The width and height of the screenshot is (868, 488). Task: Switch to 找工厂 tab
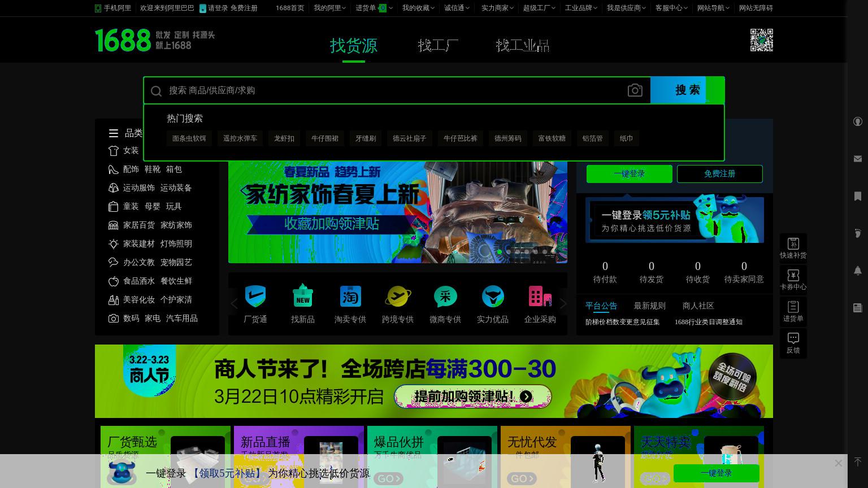438,45
